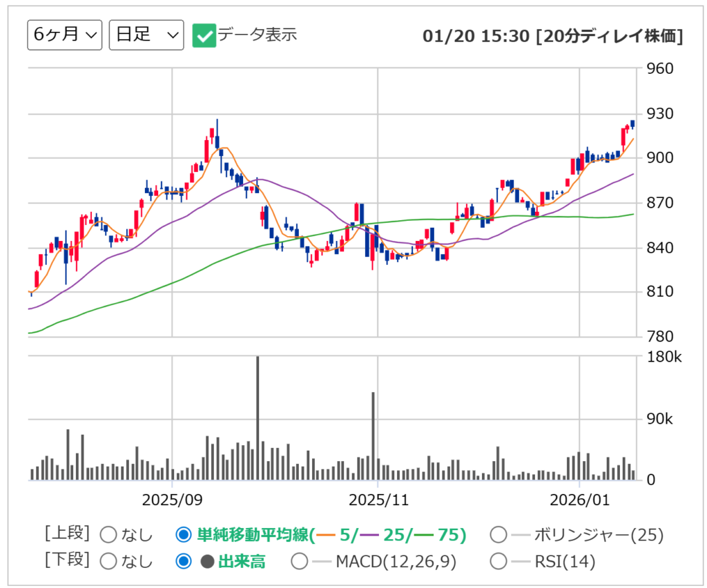Select なし radio for 上段
Screen dimensions: 707x588
108,535
